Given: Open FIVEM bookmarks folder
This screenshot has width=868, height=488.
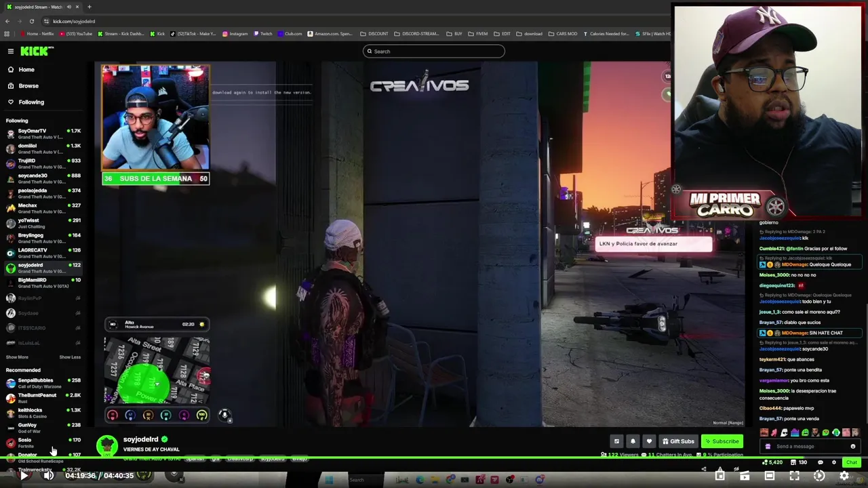Looking at the screenshot, I should [x=479, y=34].
